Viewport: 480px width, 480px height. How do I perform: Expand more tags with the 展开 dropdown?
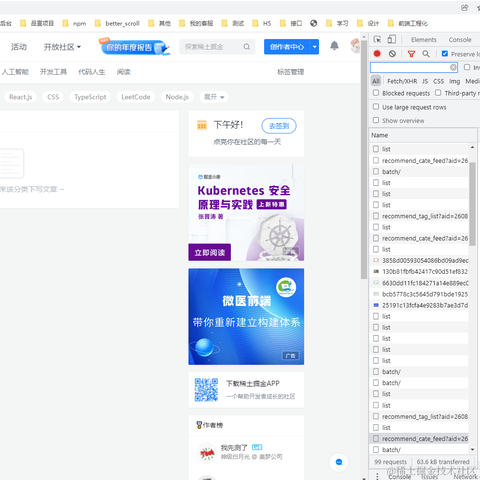[214, 97]
